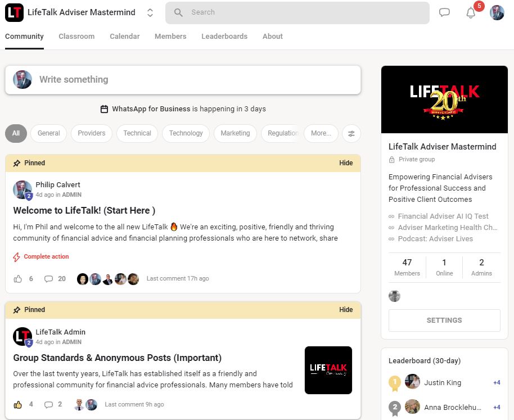The width and height of the screenshot is (514, 420).
Task: Open Justin King on the leaderboard
Action: point(443,383)
